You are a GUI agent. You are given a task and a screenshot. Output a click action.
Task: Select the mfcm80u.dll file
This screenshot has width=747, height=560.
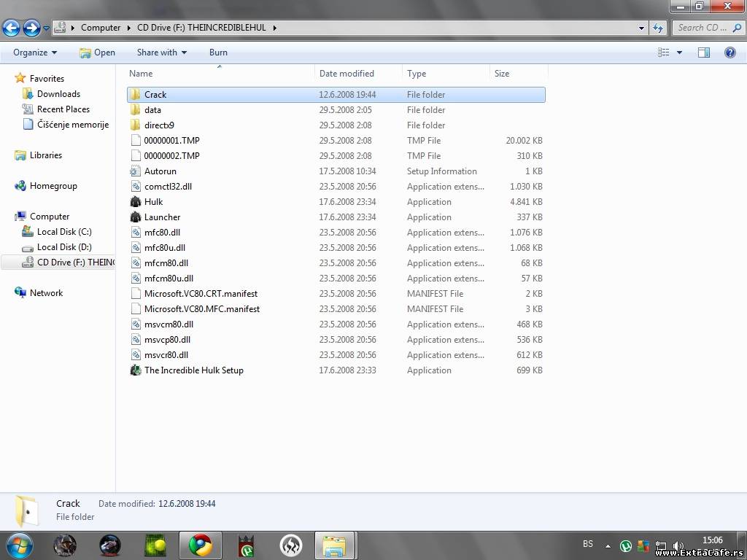tap(336, 278)
